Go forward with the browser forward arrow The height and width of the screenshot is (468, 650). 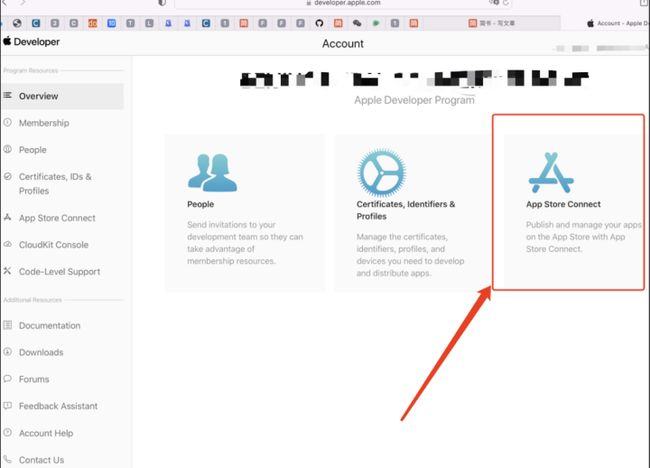point(22,3)
